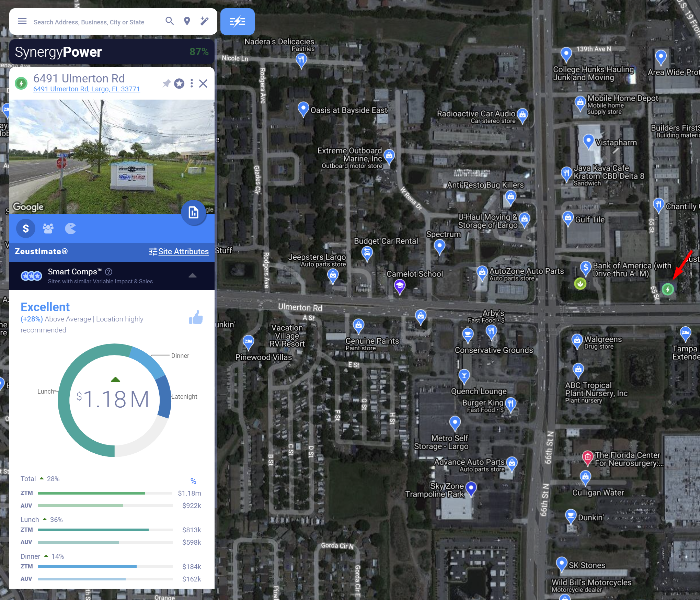This screenshot has width=700, height=600.
Task: Click the Java Kava Cafe restaurant pin
Action: pyautogui.click(x=566, y=174)
